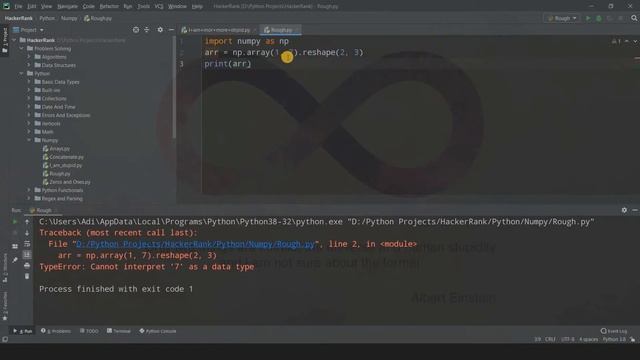Click the Numpy breadcrumb in navigation bar
The image size is (640, 360).
point(69,18)
